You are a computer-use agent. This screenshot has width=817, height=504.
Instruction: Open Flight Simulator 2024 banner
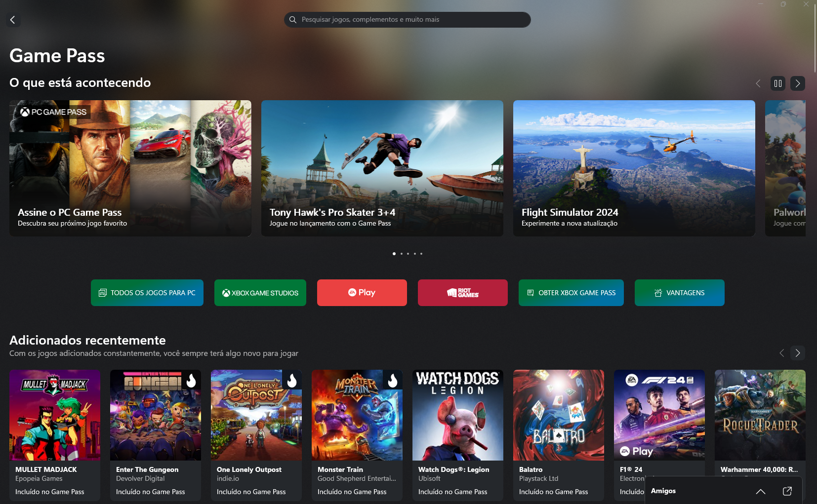pos(634,168)
